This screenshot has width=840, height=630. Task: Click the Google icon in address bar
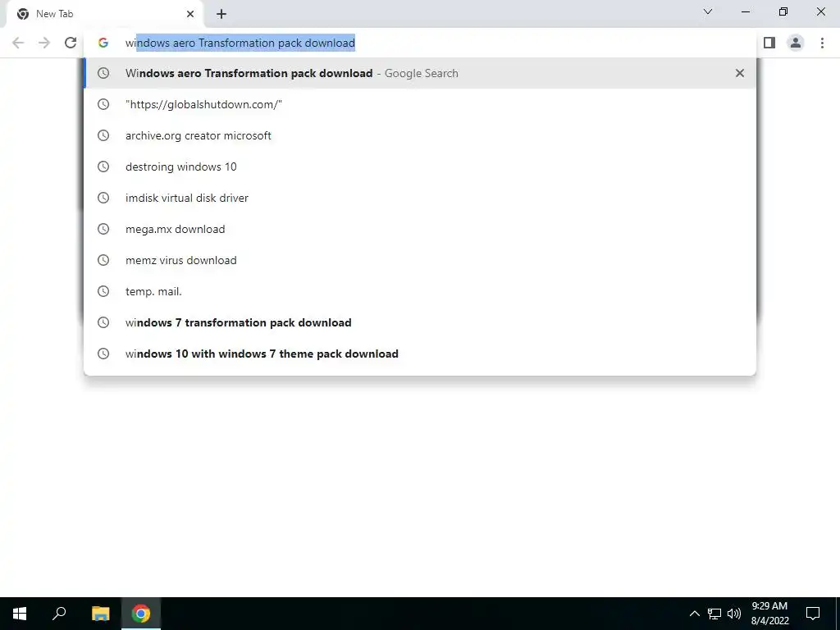point(103,43)
